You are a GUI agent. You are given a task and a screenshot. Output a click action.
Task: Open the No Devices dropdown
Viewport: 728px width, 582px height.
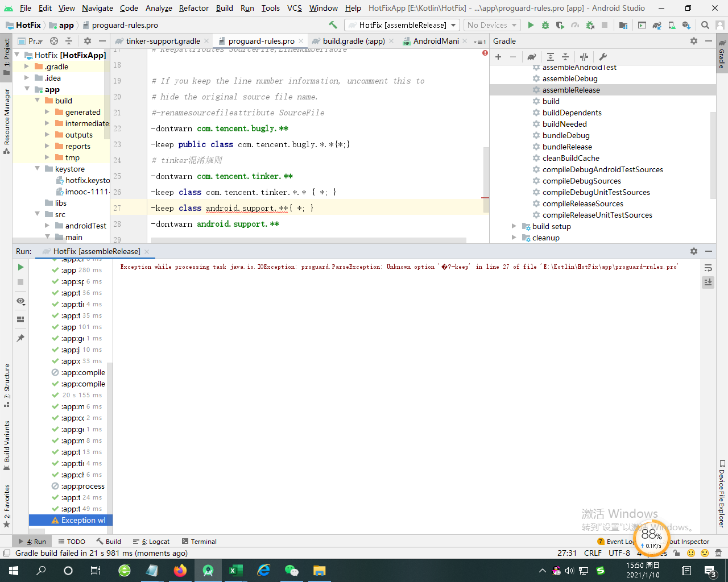pos(492,25)
